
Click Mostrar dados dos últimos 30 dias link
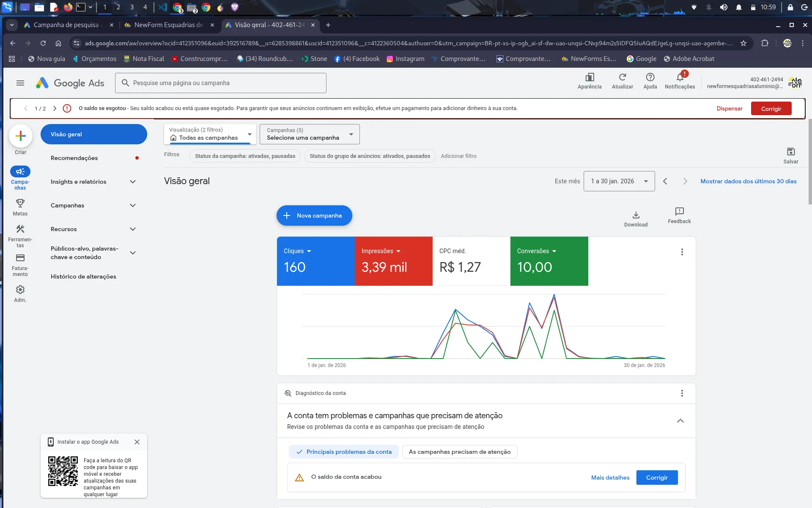pos(748,181)
